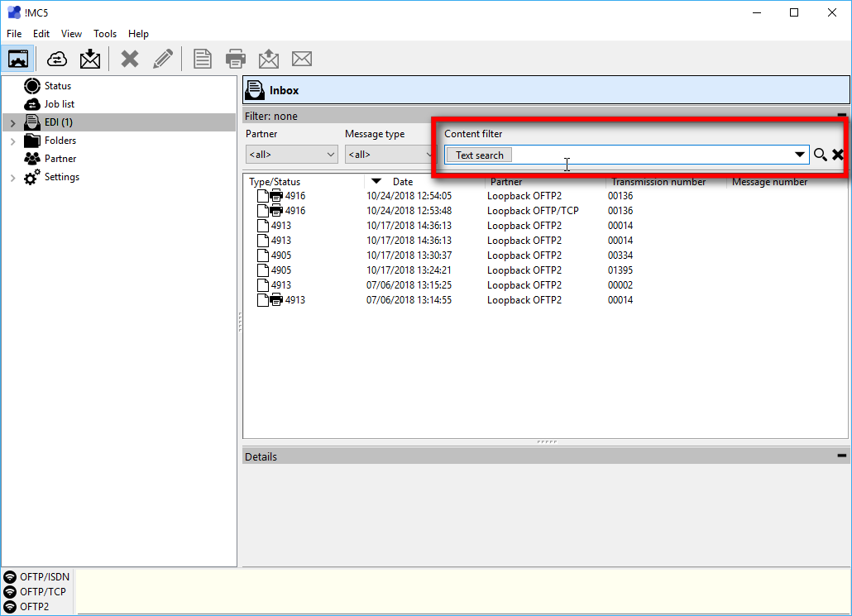Expand the Folders tree node
Image resolution: width=852 pixels, height=616 pixels.
tap(12, 141)
